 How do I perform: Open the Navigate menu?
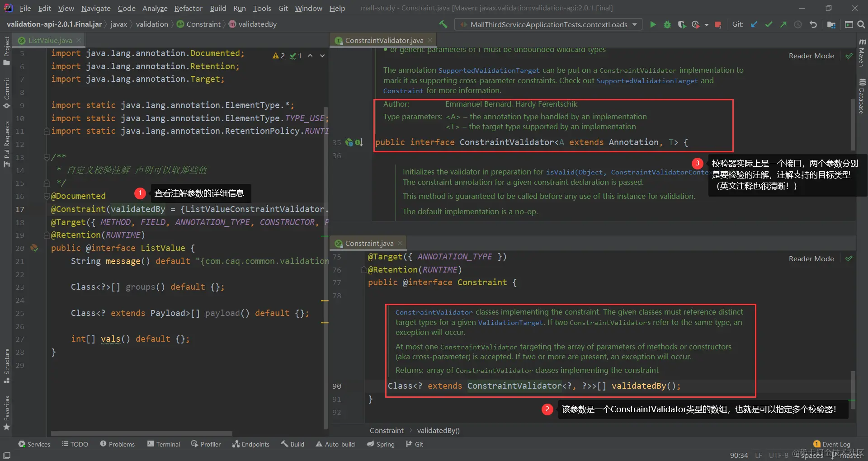pos(96,8)
